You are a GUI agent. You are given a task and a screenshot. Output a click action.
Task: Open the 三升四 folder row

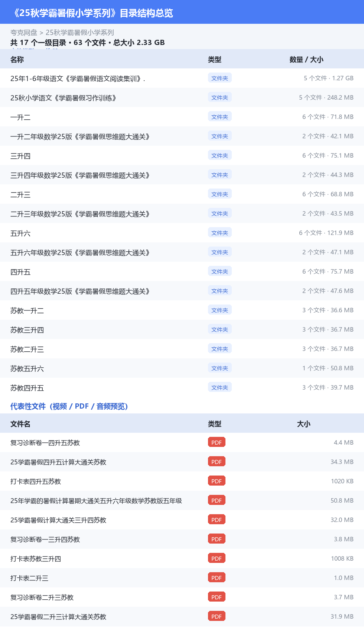182,156
